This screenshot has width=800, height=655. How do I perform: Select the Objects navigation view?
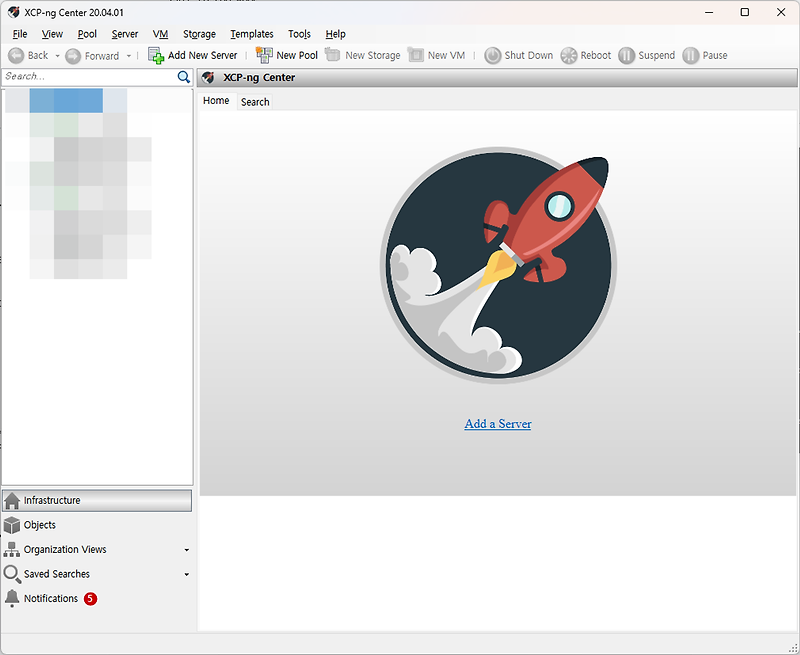tap(97, 525)
